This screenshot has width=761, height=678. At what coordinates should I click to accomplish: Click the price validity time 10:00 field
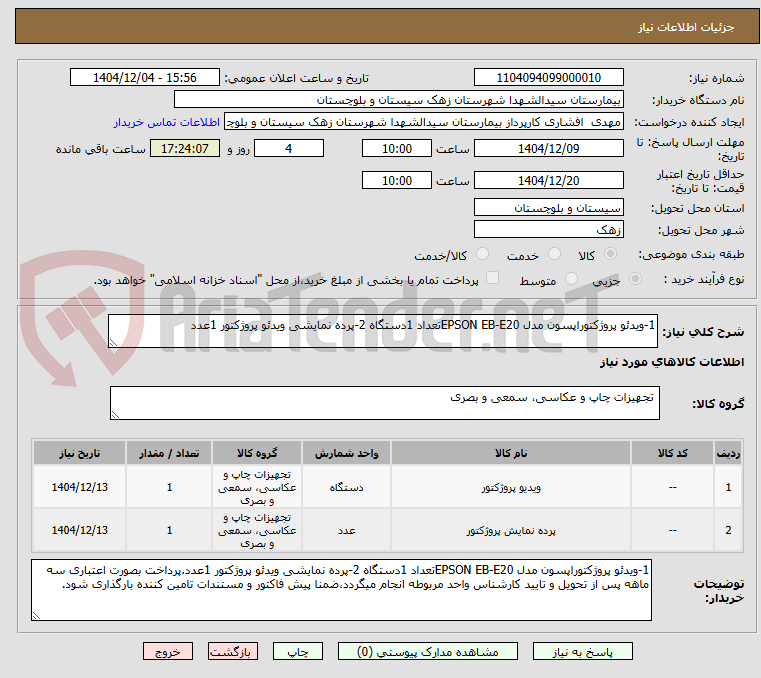click(x=397, y=181)
